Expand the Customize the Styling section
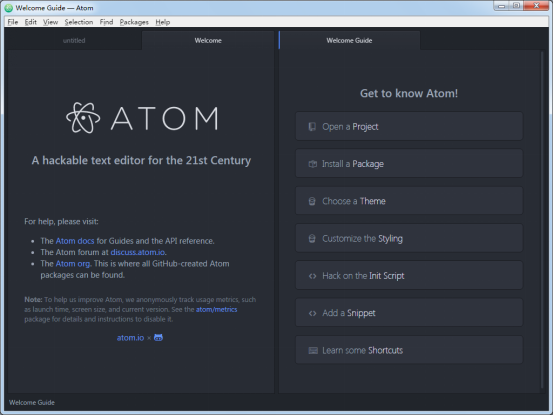Viewport: 553px width, 415px height. [x=409, y=238]
